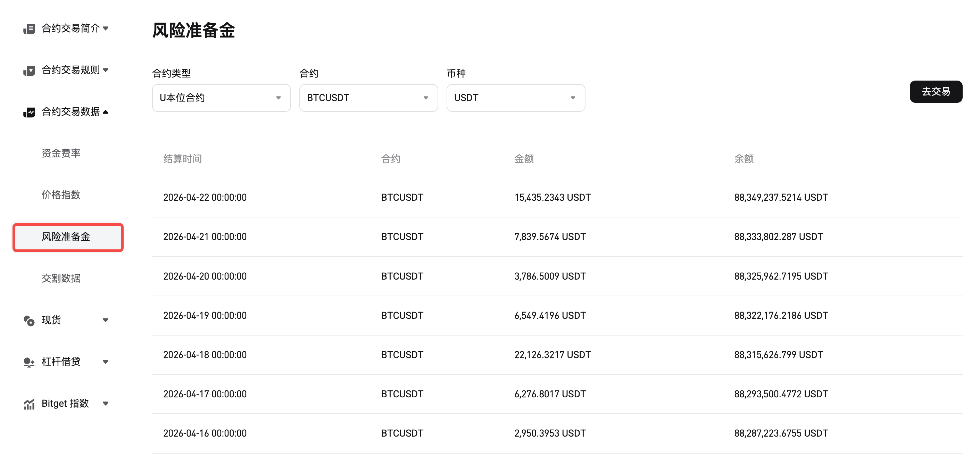
Task: Open the 价格指数 page
Action: (61, 195)
